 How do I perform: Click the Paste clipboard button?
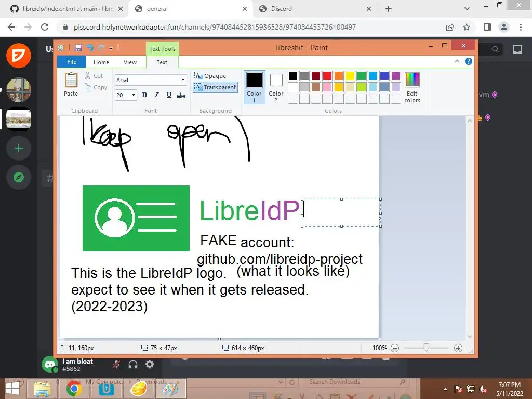click(x=71, y=85)
